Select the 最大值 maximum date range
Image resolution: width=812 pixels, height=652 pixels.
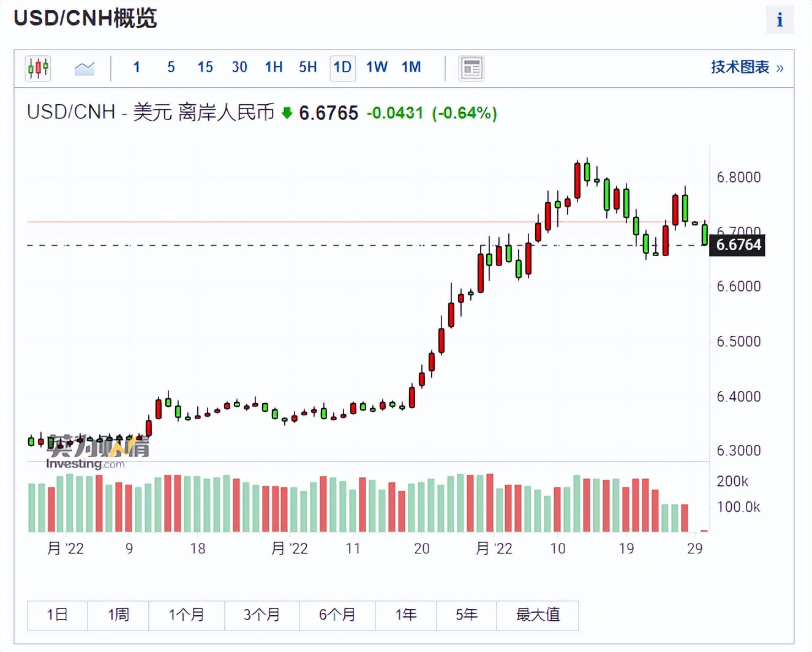pyautogui.click(x=537, y=615)
